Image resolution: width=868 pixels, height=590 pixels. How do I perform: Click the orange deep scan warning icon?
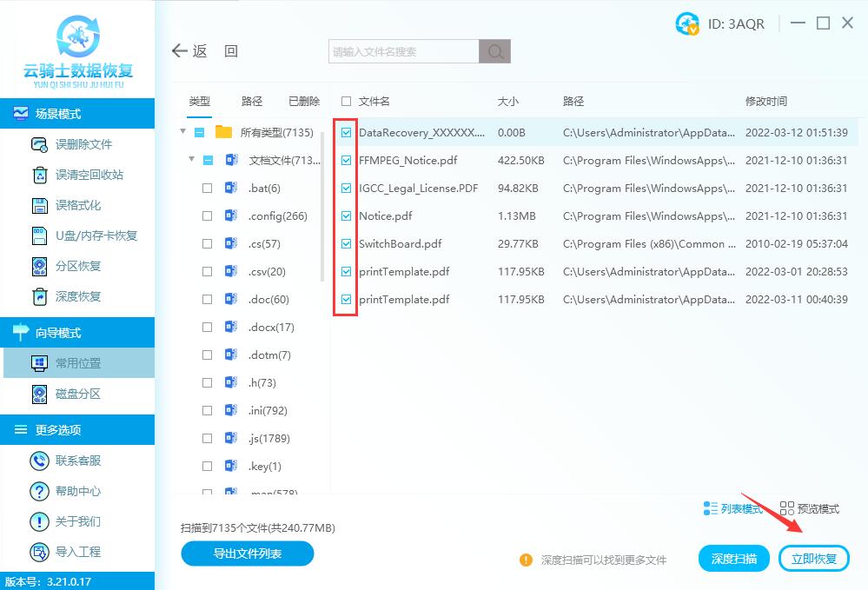point(526,560)
